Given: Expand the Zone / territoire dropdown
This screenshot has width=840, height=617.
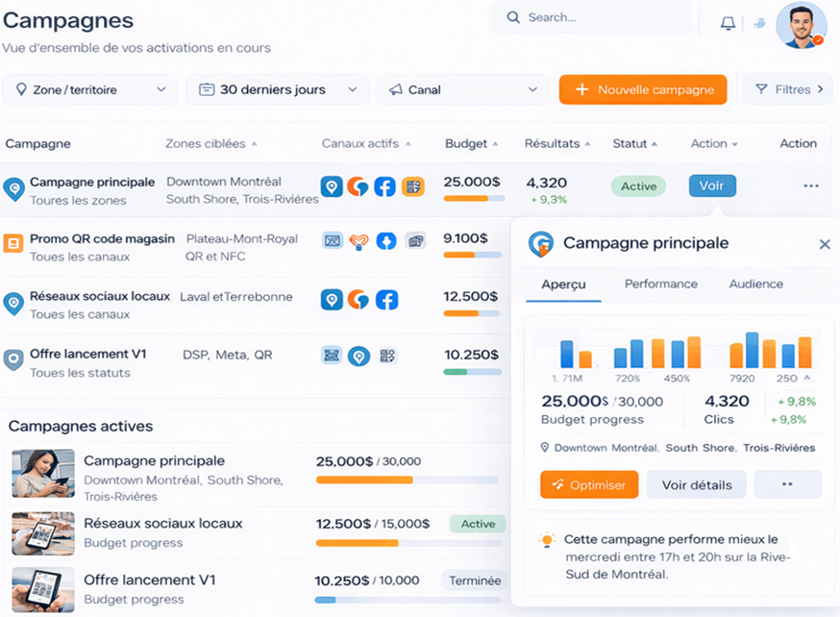Looking at the screenshot, I should pos(90,89).
